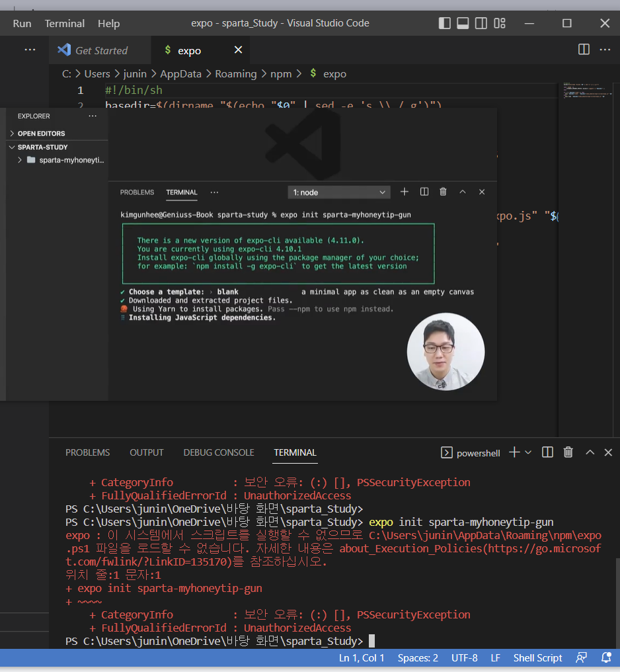Image resolution: width=620 pixels, height=672 pixels.
Task: Open the Customize Layout icon
Action: click(499, 23)
